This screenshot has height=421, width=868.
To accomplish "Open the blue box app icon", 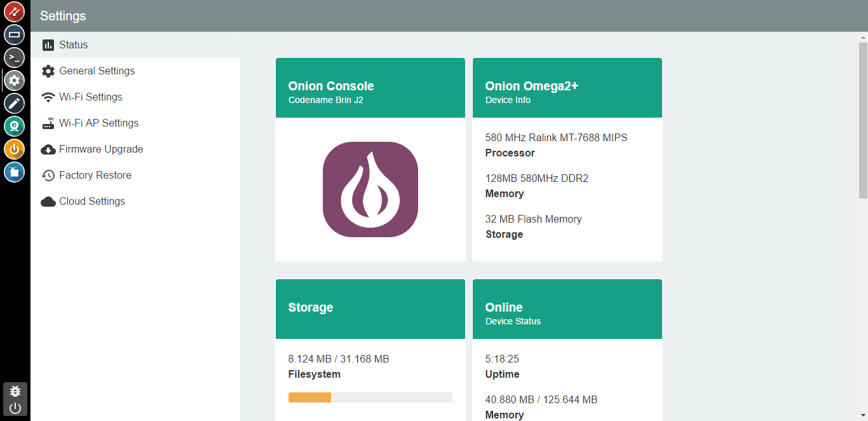I will (x=15, y=172).
